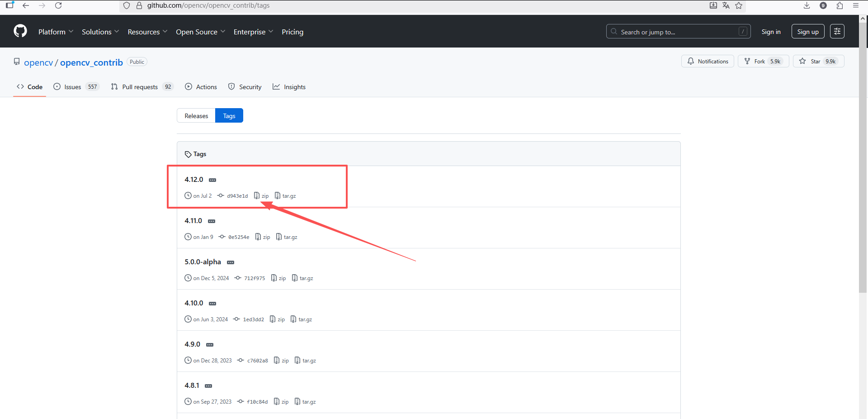Select the Tags tab button
This screenshot has height=419, width=868.
229,116
